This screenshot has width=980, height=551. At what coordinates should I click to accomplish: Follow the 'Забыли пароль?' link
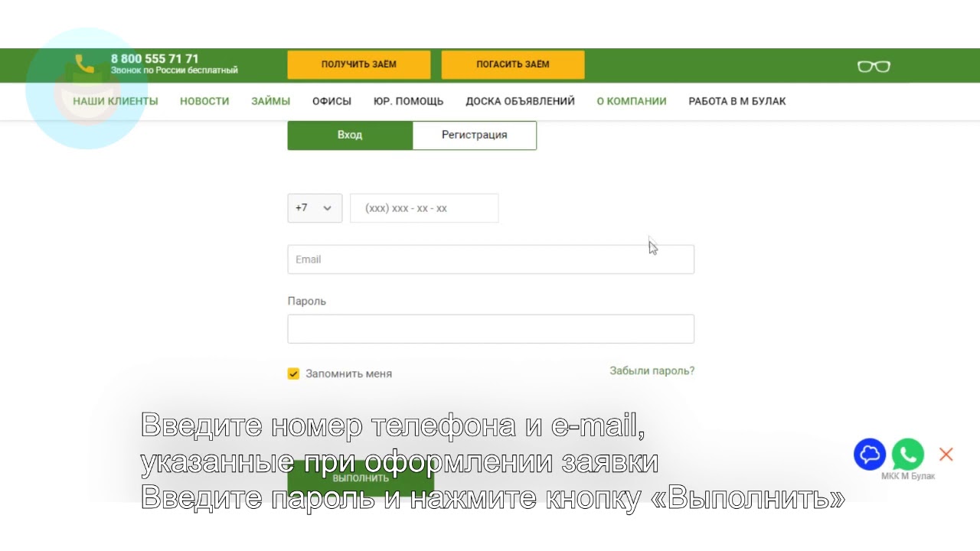(x=652, y=370)
